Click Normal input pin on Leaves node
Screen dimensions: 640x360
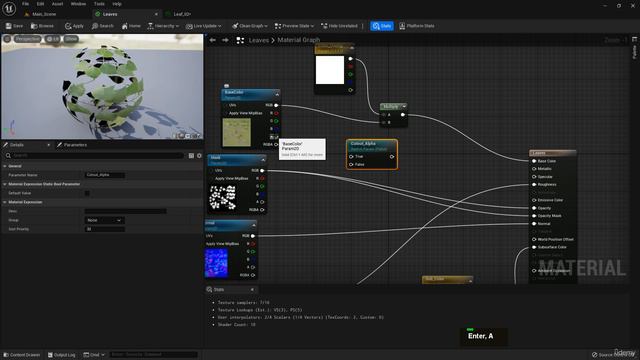pyautogui.click(x=534, y=224)
